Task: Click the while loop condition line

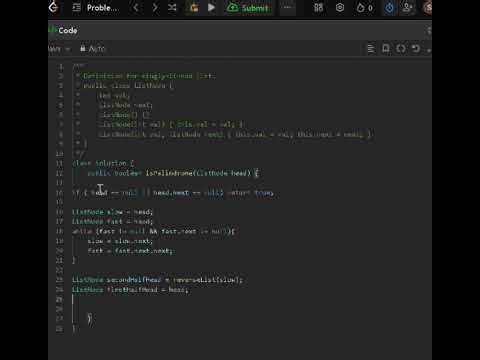Action: pyautogui.click(x=154, y=231)
